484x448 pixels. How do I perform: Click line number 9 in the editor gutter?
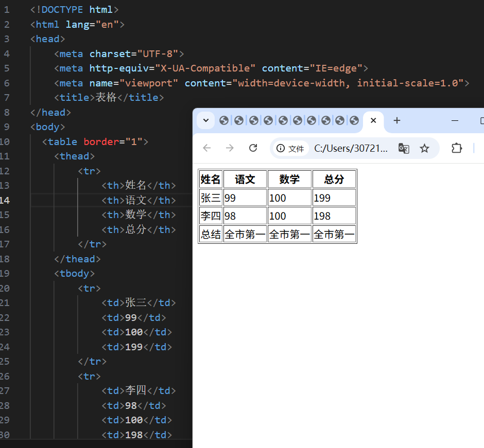pyautogui.click(x=7, y=127)
